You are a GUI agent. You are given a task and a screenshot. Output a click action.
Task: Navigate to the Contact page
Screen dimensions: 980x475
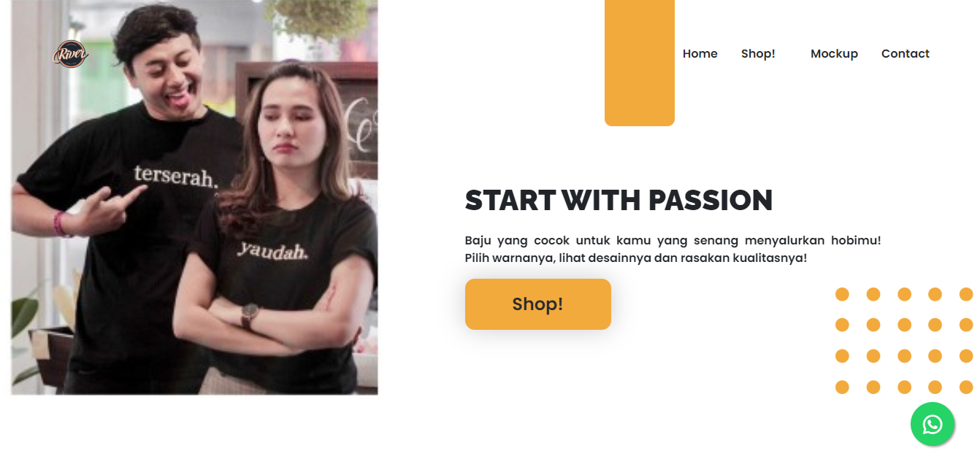906,53
